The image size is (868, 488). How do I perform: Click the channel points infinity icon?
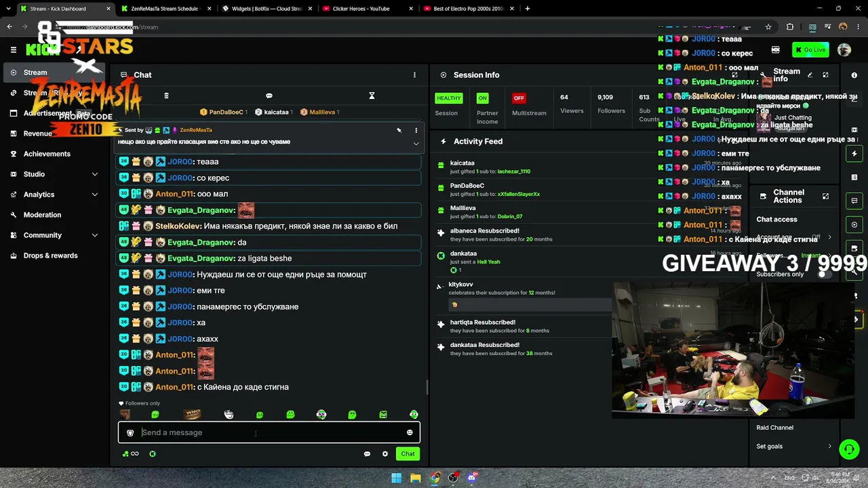point(131,454)
